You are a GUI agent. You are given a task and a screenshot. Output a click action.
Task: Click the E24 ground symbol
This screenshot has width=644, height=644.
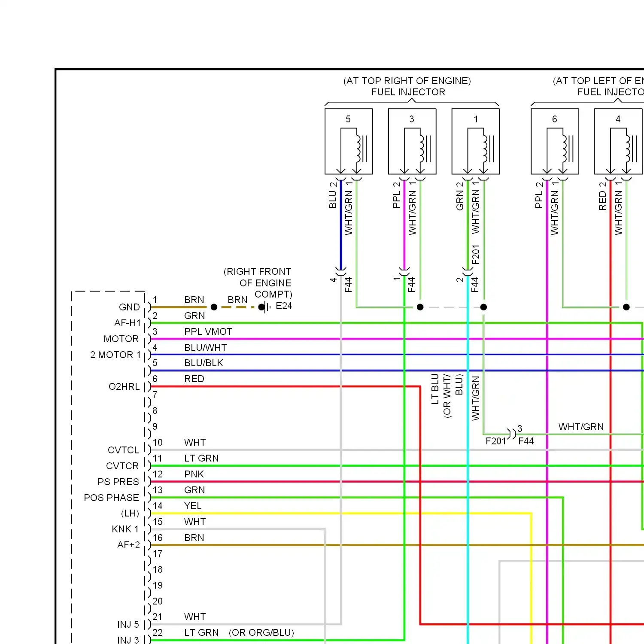point(265,307)
